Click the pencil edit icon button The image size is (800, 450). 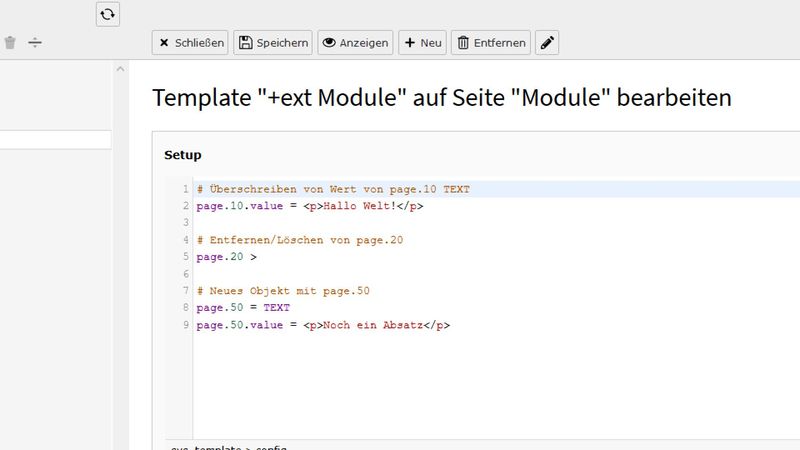(547, 43)
